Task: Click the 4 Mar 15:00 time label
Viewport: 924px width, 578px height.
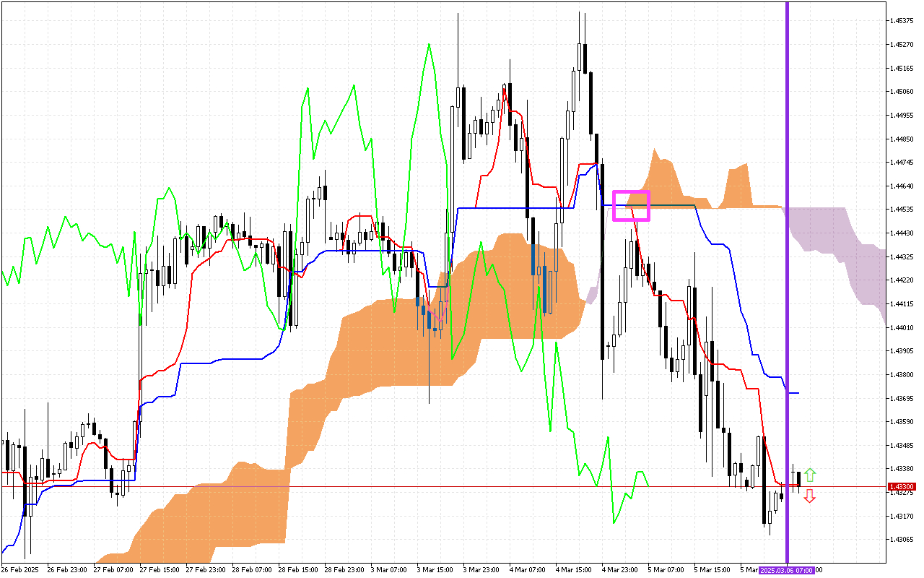Action: 574,570
